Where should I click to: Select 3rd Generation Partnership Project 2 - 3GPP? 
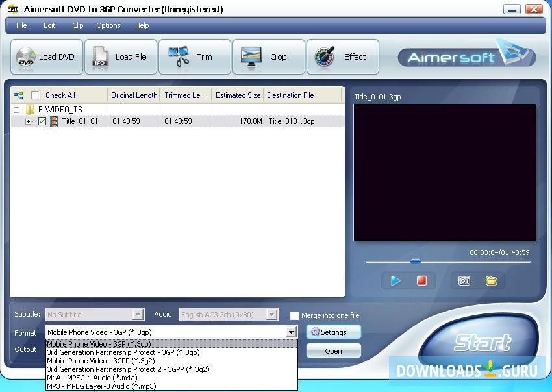point(172,369)
